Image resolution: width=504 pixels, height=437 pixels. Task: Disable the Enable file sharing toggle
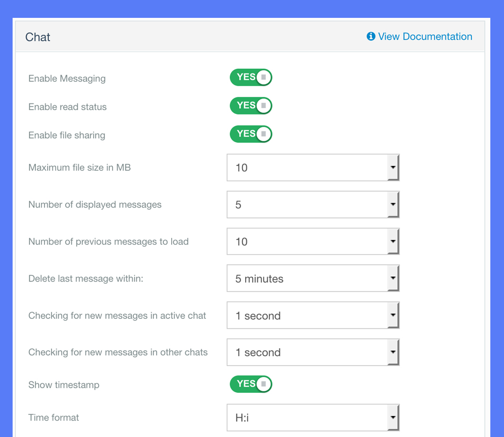[251, 134]
